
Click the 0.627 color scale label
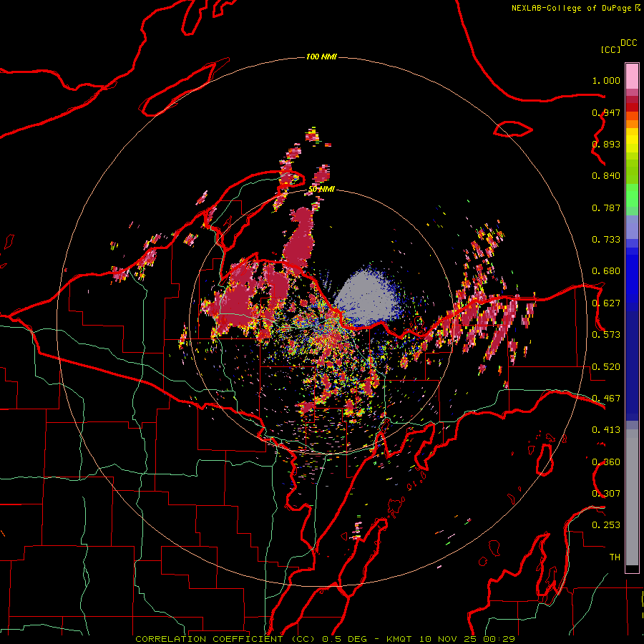pyautogui.click(x=606, y=303)
